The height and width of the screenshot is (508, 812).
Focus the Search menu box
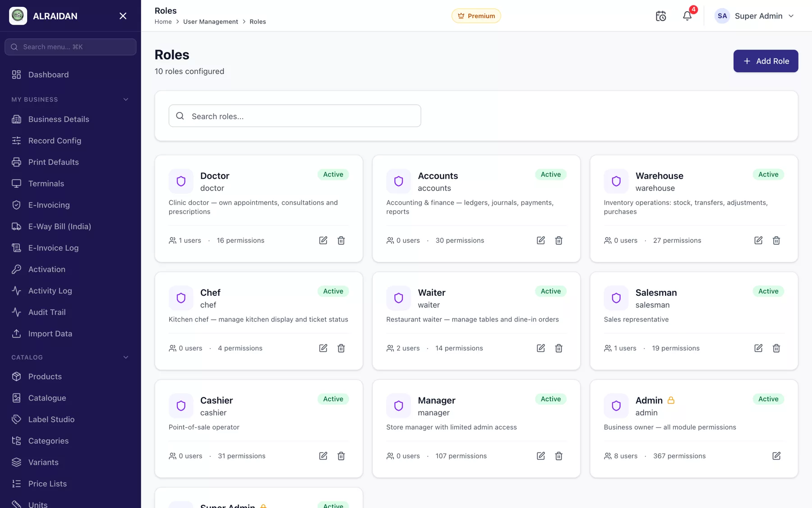point(70,47)
